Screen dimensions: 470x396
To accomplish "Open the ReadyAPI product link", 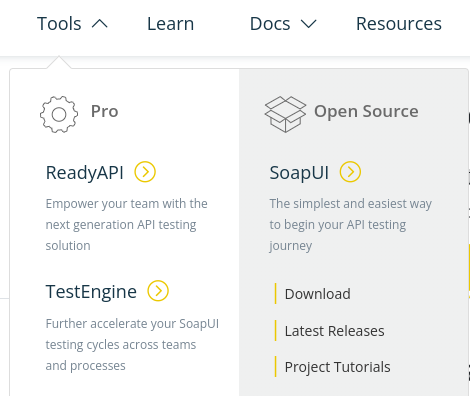I will point(85,173).
